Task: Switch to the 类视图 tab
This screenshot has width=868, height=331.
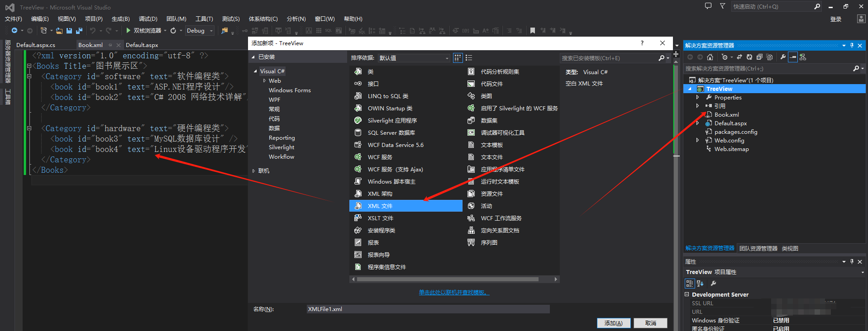Action: [790, 248]
